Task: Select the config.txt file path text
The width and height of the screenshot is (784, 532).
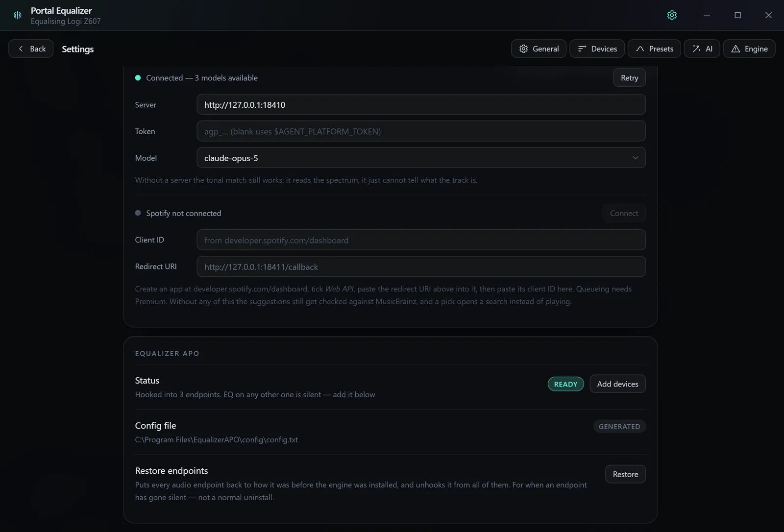Action: [x=217, y=440]
